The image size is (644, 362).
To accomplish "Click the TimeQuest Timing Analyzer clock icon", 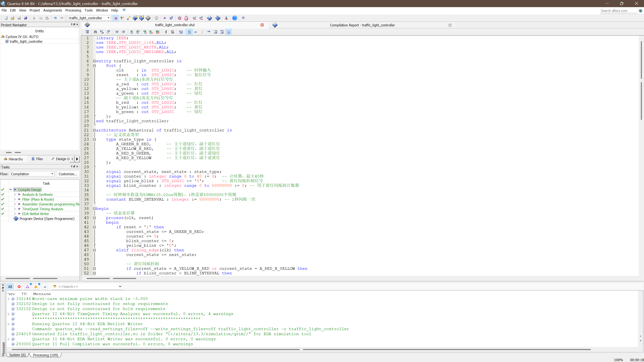I will (x=186, y=18).
